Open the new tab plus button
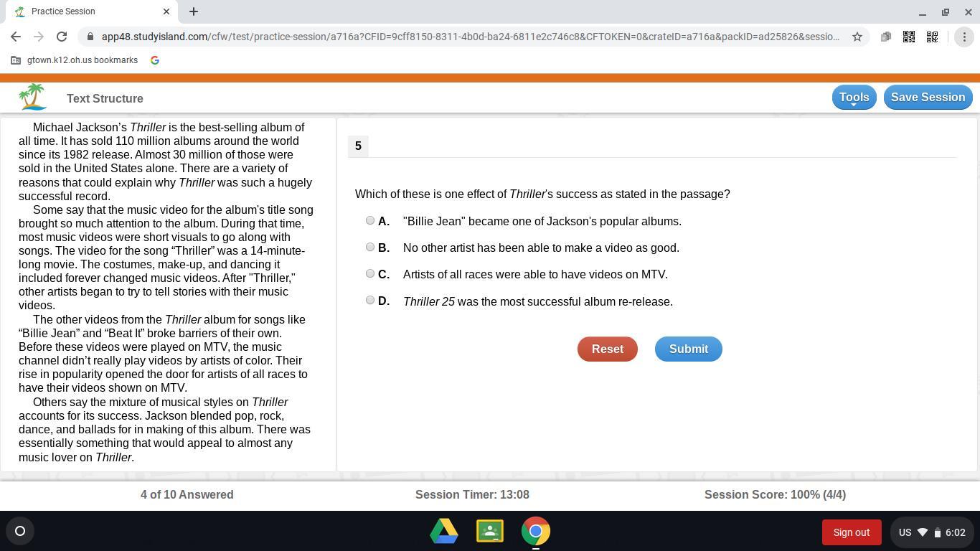980x551 pixels. coord(194,11)
